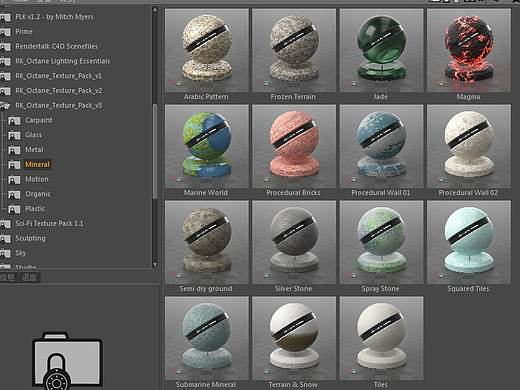The image size is (520, 390).
Task: Click the Metal folder icon
Action: (x=14, y=150)
